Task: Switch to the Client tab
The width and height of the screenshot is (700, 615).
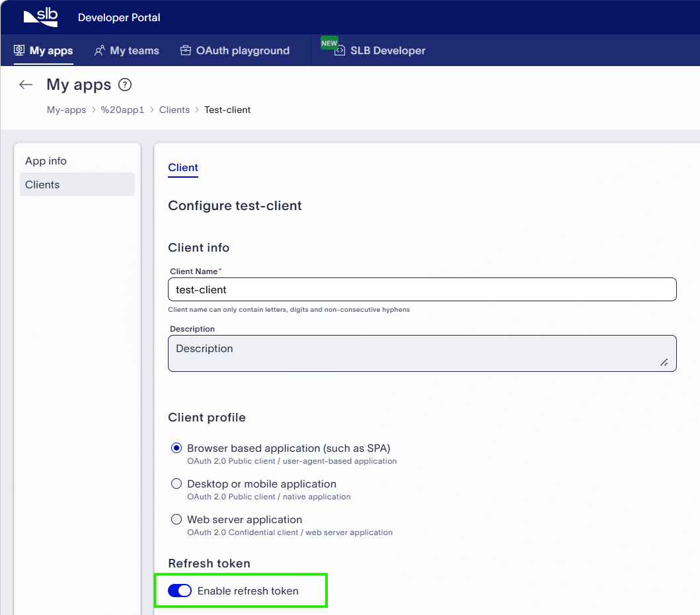Action: click(183, 168)
